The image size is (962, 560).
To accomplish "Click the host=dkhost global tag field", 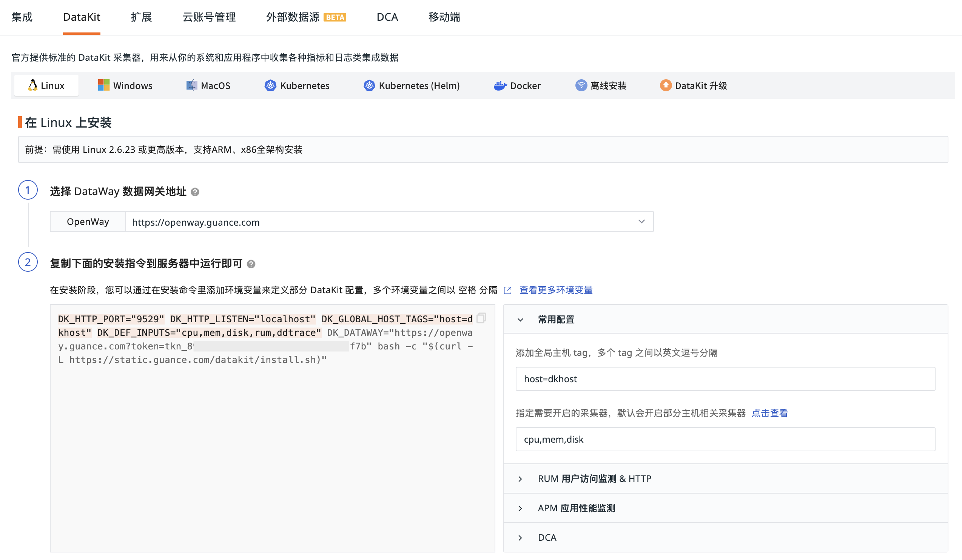I will [725, 379].
